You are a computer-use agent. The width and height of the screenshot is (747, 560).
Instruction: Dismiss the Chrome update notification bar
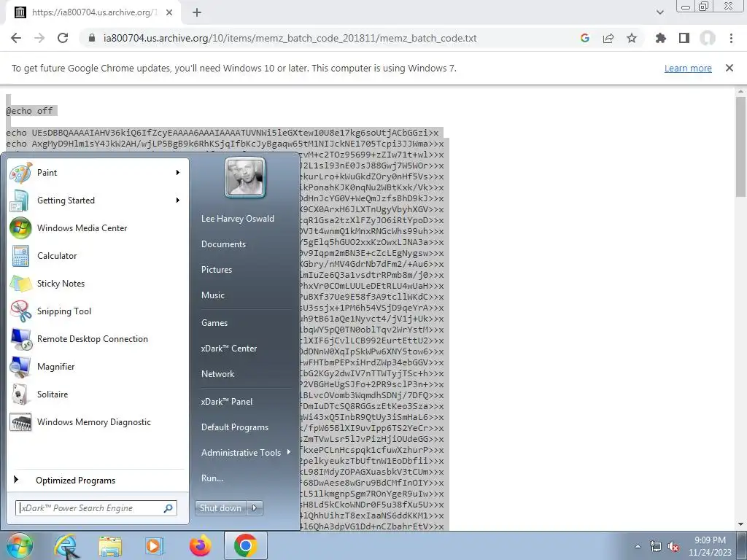[729, 68]
